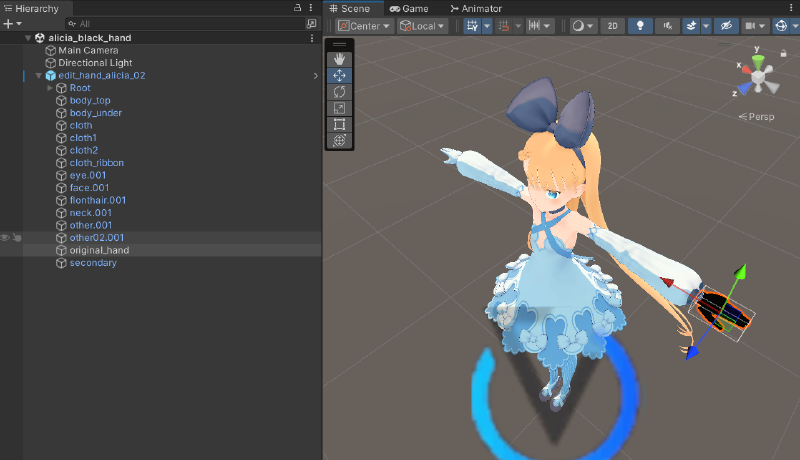Collapse the edit_hand_alicia_02 prefab tree
This screenshot has width=800, height=460.
pyautogui.click(x=38, y=76)
